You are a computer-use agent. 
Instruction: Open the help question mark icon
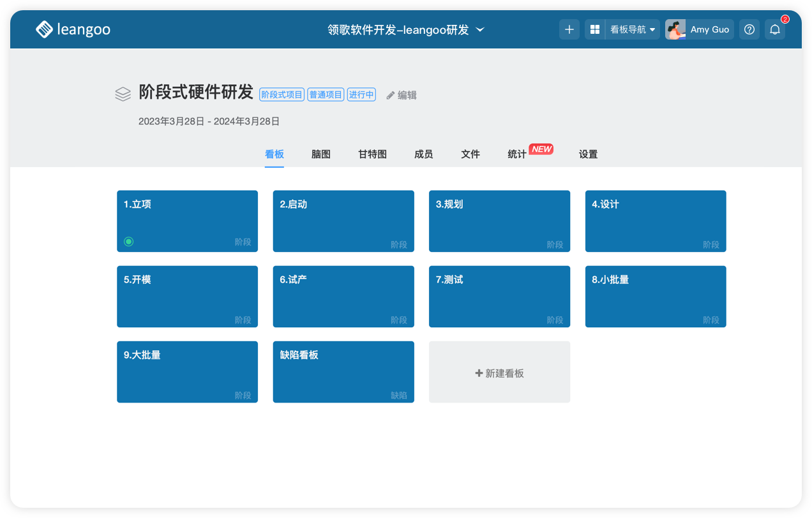749,29
